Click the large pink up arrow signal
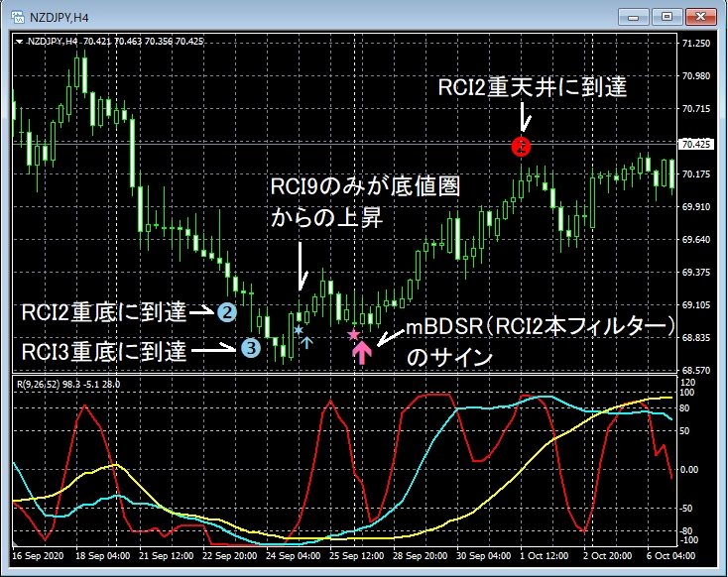 point(362,352)
